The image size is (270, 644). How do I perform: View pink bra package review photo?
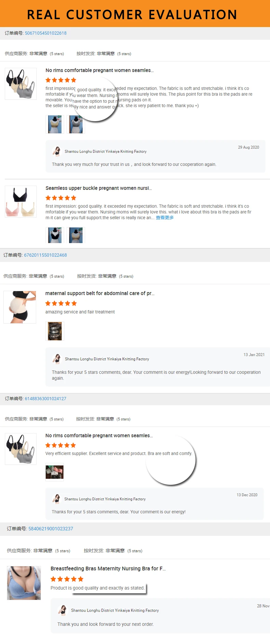click(x=55, y=472)
